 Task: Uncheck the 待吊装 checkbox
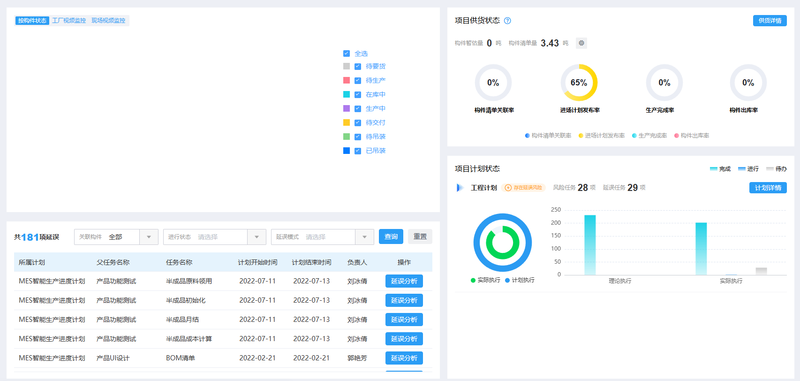click(358, 137)
